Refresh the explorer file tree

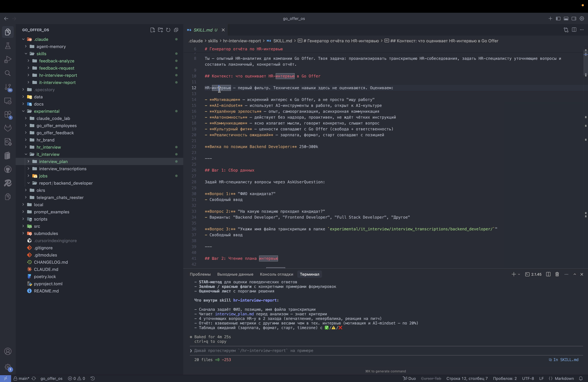coord(168,30)
